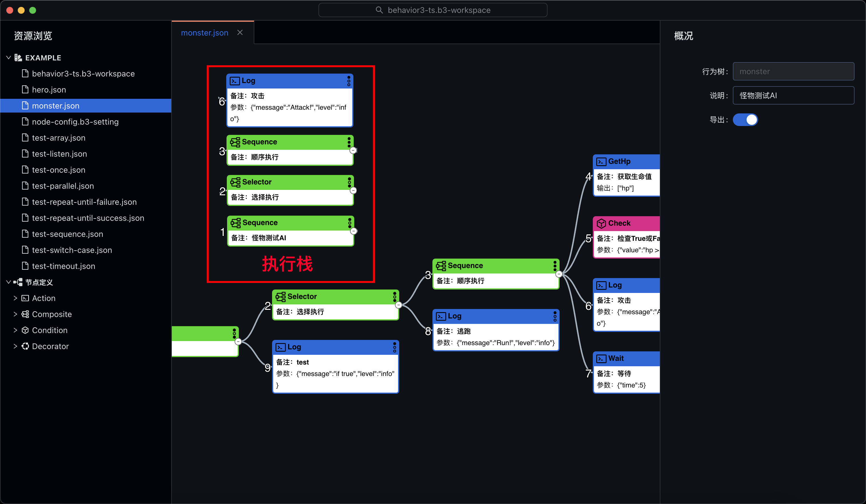Click search icon in title bar
The width and height of the screenshot is (866, 504).
click(x=379, y=10)
